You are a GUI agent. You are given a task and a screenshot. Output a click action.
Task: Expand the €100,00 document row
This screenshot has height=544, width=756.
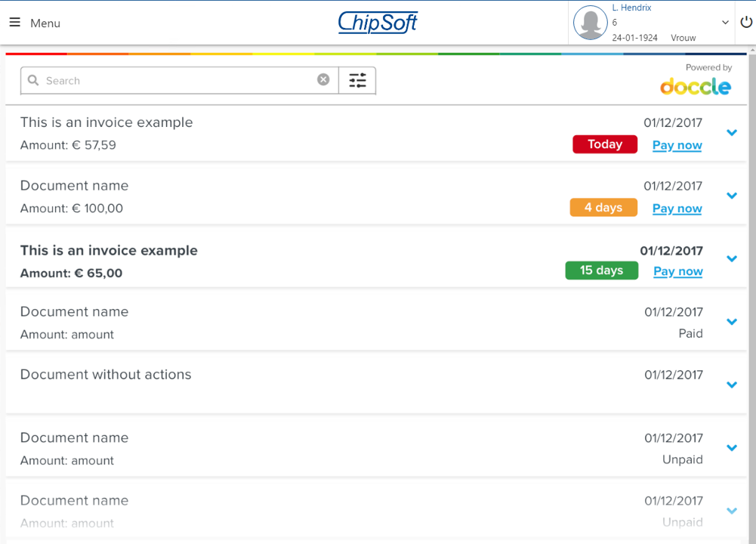[731, 196]
